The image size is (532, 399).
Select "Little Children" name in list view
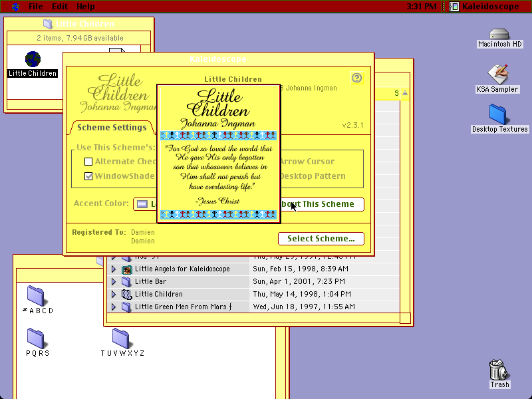coord(159,294)
